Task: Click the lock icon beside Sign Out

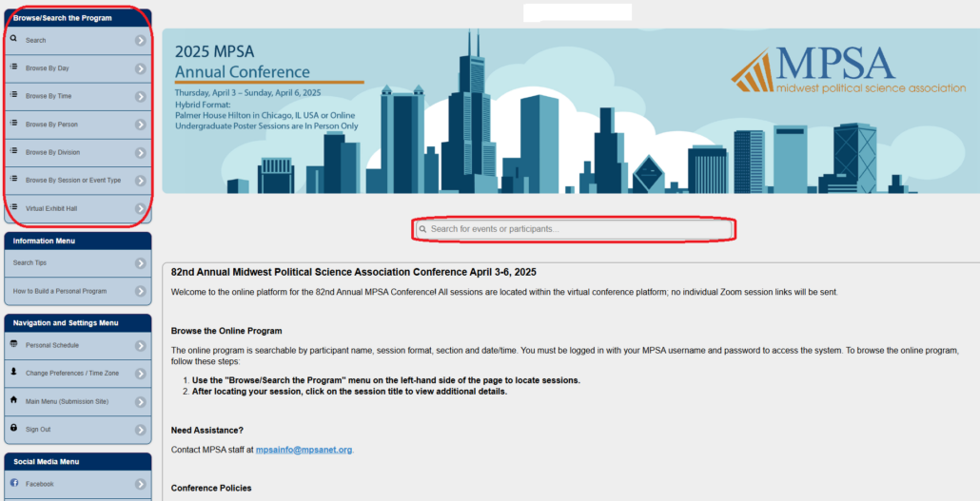Action: pyautogui.click(x=13, y=427)
